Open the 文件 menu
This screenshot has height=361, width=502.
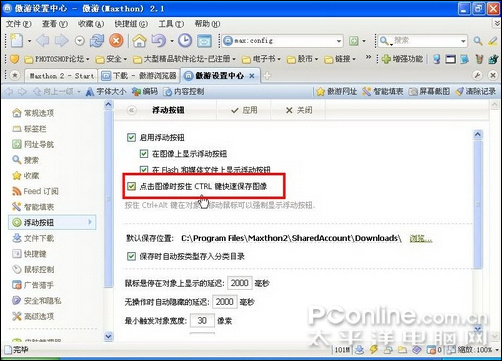point(19,24)
